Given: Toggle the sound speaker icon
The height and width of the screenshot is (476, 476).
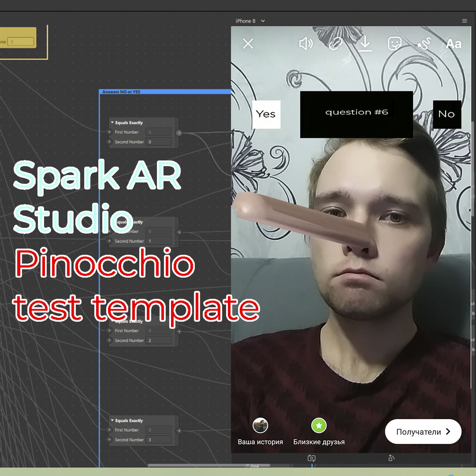Looking at the screenshot, I should [305, 44].
